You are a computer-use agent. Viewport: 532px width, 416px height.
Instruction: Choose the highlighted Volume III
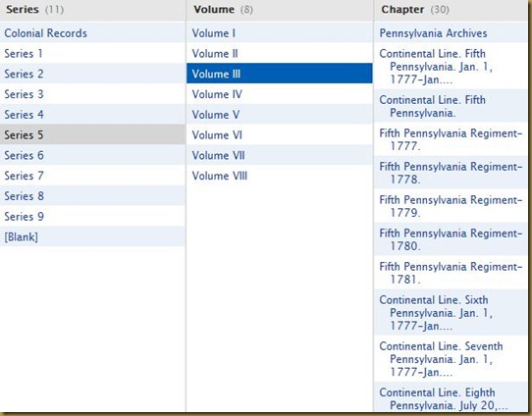(x=280, y=74)
